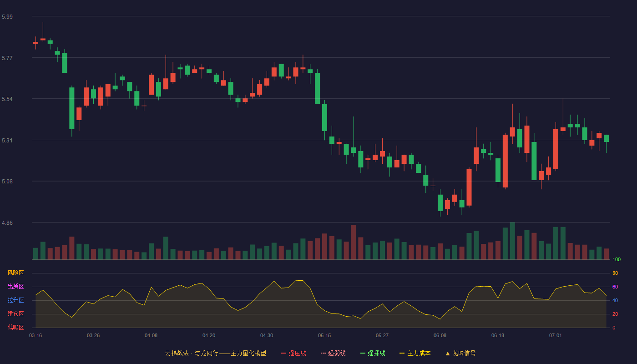Select the 拉升区 zone label
637x364 pixels.
[x=15, y=300]
